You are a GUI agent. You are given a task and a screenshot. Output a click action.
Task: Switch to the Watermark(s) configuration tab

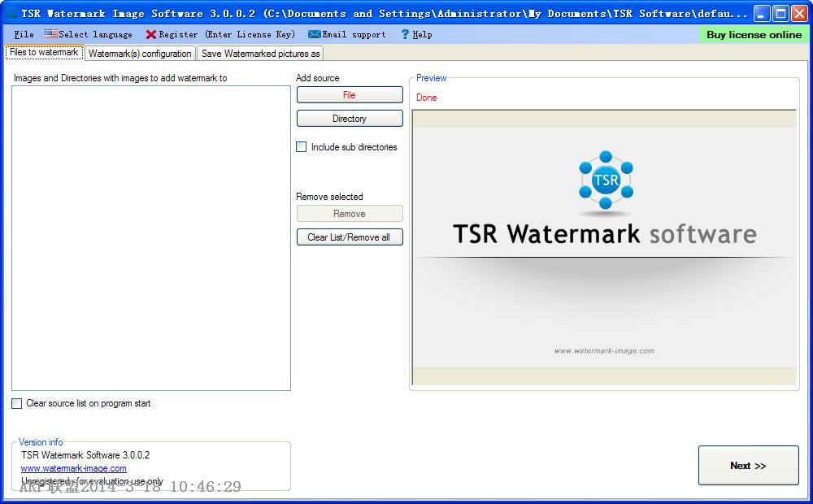[140, 53]
